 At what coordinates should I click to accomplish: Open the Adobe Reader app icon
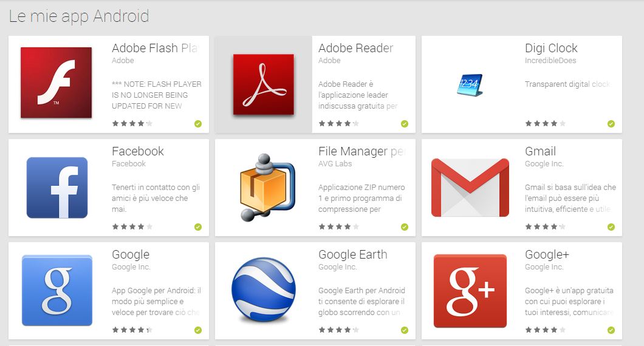click(263, 84)
